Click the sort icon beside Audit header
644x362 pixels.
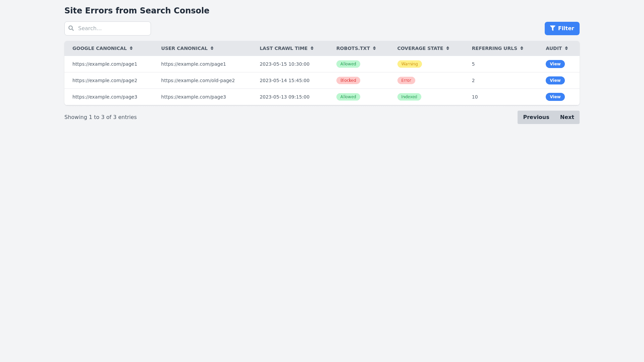point(566,48)
